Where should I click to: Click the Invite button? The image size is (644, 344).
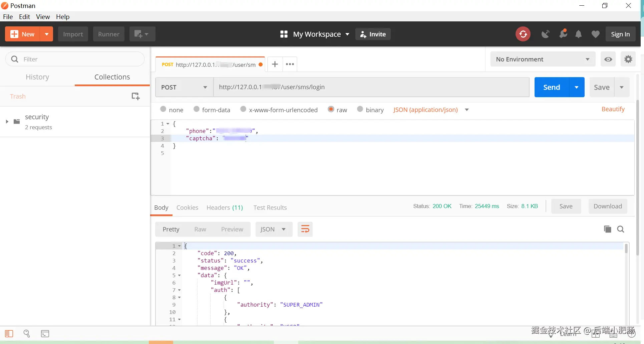point(373,34)
